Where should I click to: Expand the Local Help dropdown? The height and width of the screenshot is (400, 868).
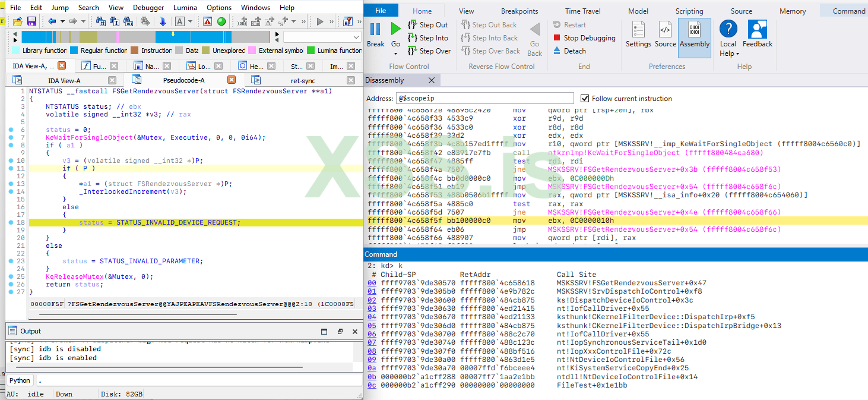click(x=737, y=54)
